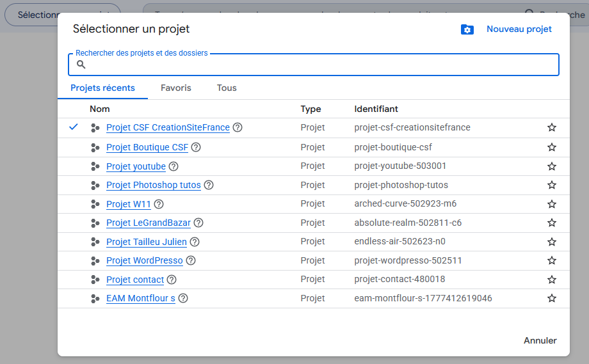Viewport: 589px width, 364px height.
Task: Star the Projet Tailleu Julien row
Action: coord(551,242)
